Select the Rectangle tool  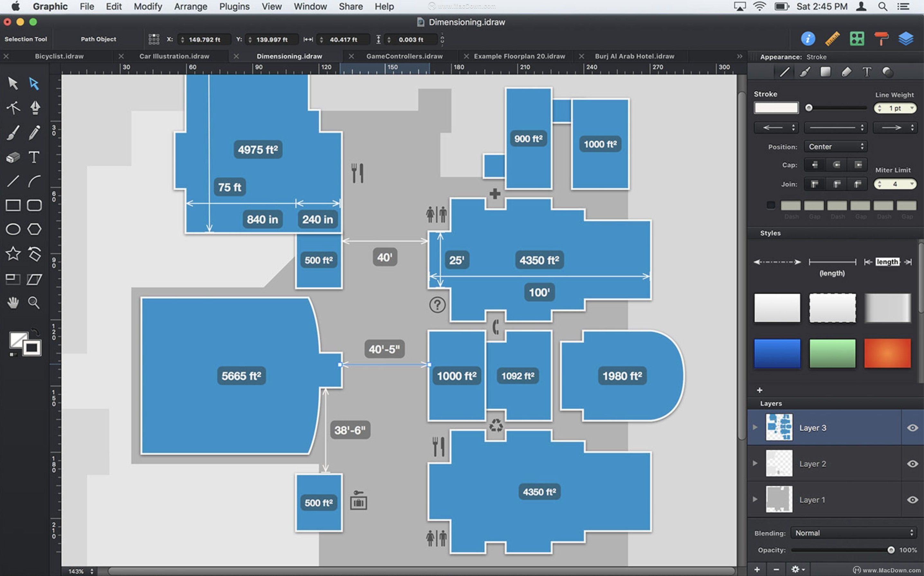point(13,205)
